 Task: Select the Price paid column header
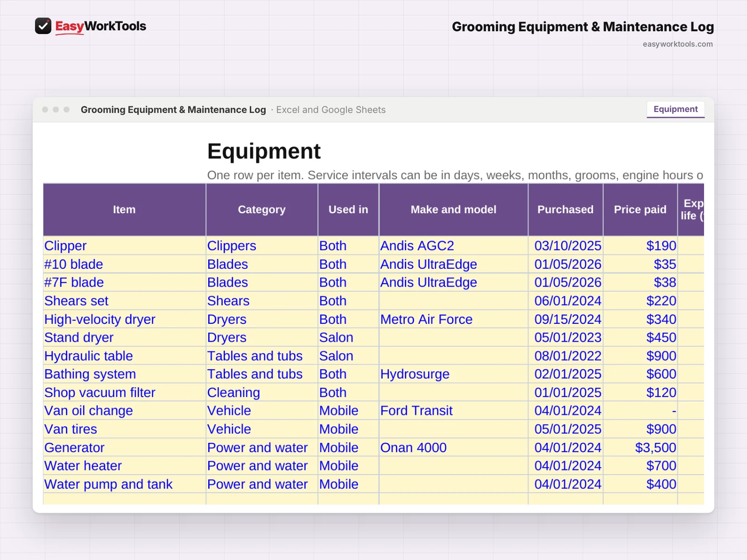(640, 210)
